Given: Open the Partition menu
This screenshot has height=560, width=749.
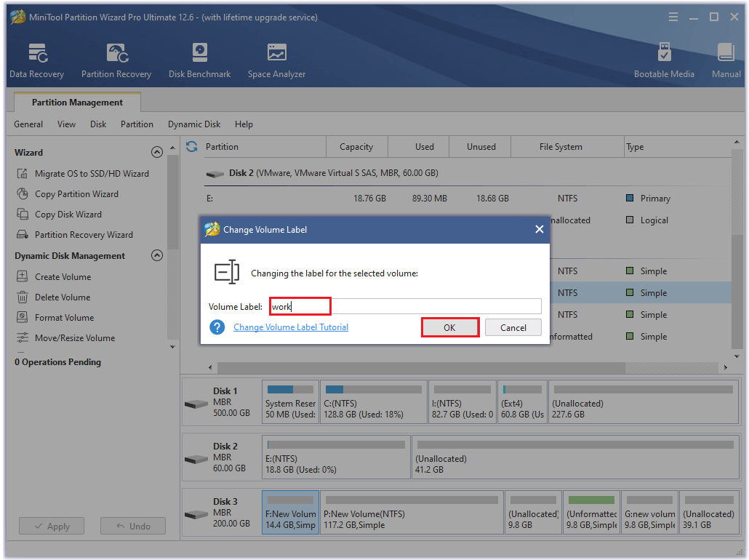Looking at the screenshot, I should (137, 124).
